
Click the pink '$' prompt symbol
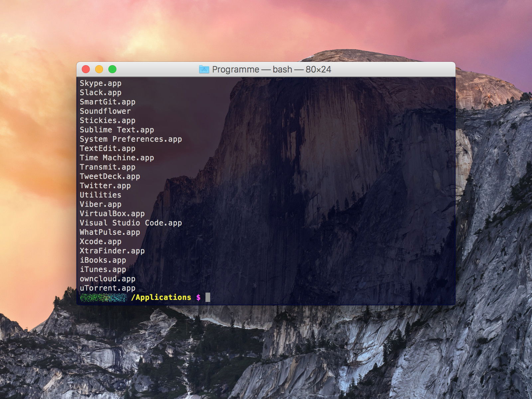(199, 298)
